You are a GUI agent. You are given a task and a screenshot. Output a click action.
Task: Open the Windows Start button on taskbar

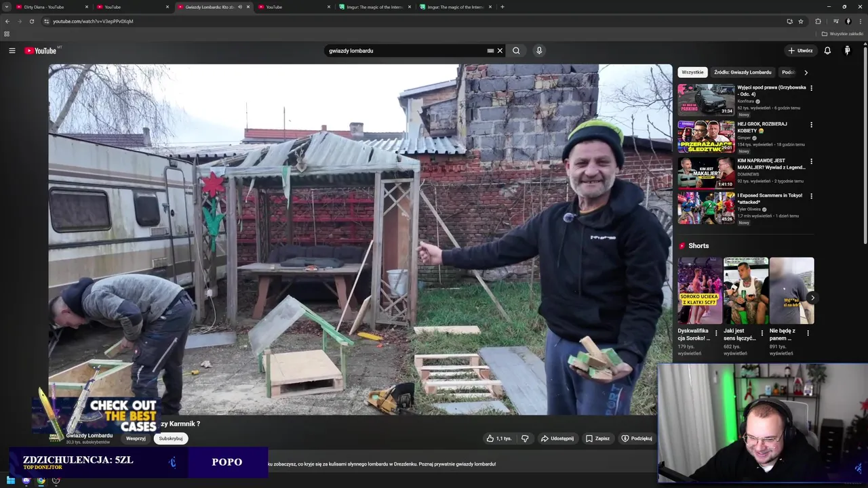(x=12, y=481)
